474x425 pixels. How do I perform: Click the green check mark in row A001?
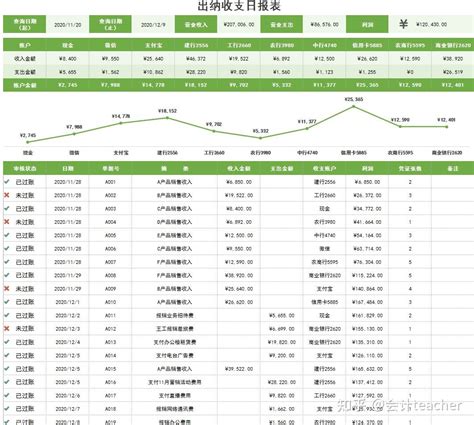pyautogui.click(x=7, y=182)
